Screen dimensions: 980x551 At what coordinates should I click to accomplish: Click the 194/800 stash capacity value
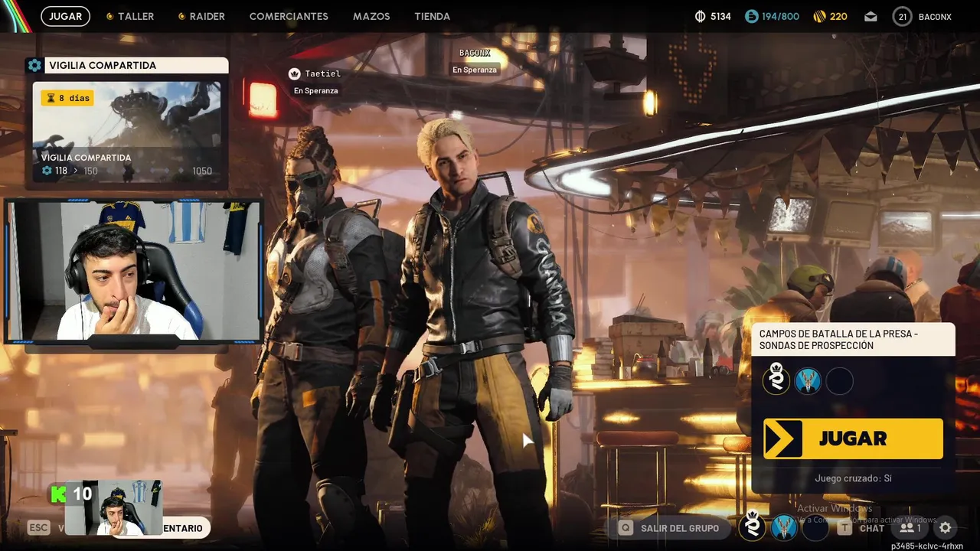[x=781, y=16]
